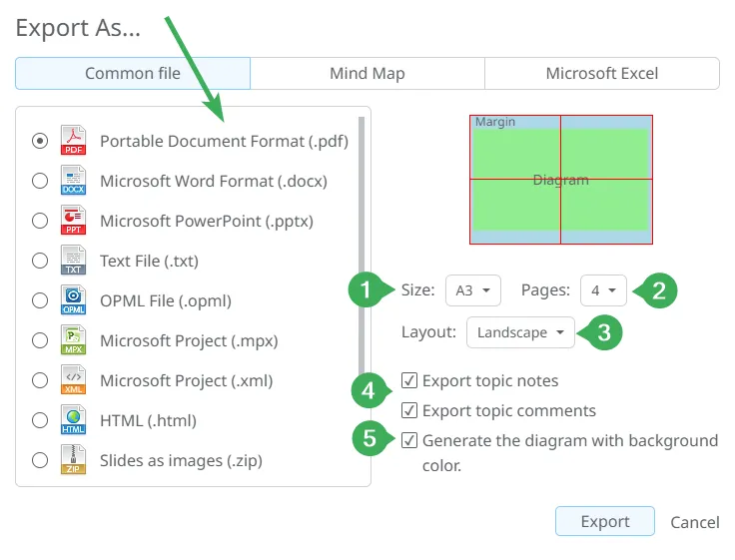Click the ZIP archive icon

[73, 460]
